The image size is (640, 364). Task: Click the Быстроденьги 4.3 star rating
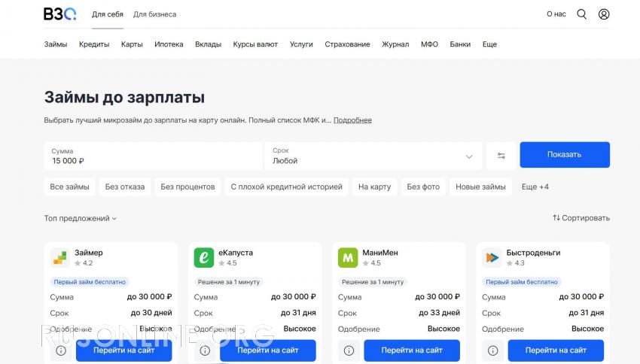pyautogui.click(x=516, y=263)
